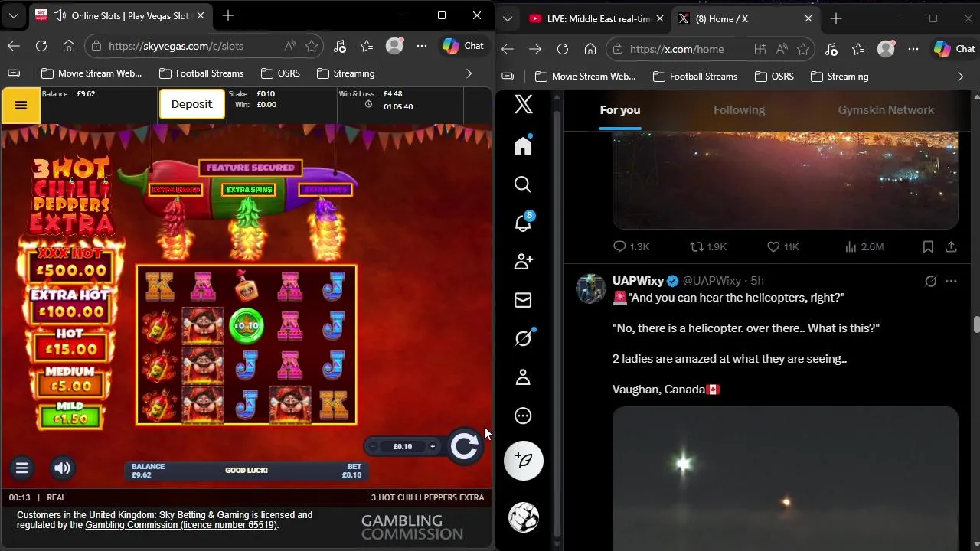980x551 pixels.
Task: Click Grok explain icon on UAPWixy post
Action: [x=930, y=281]
